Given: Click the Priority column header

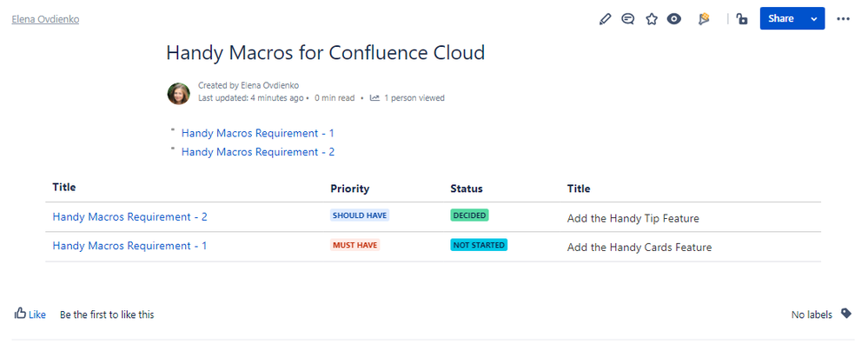Looking at the screenshot, I should tap(350, 189).
